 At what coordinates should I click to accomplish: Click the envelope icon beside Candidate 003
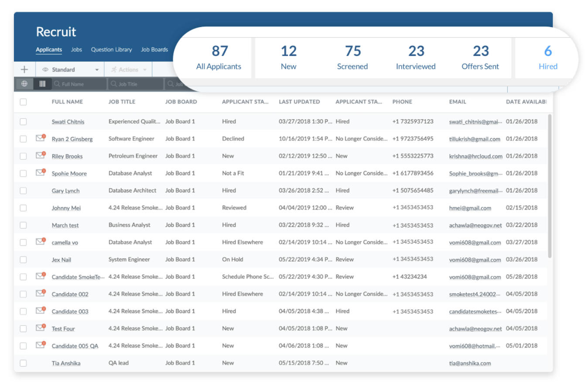coord(40,311)
